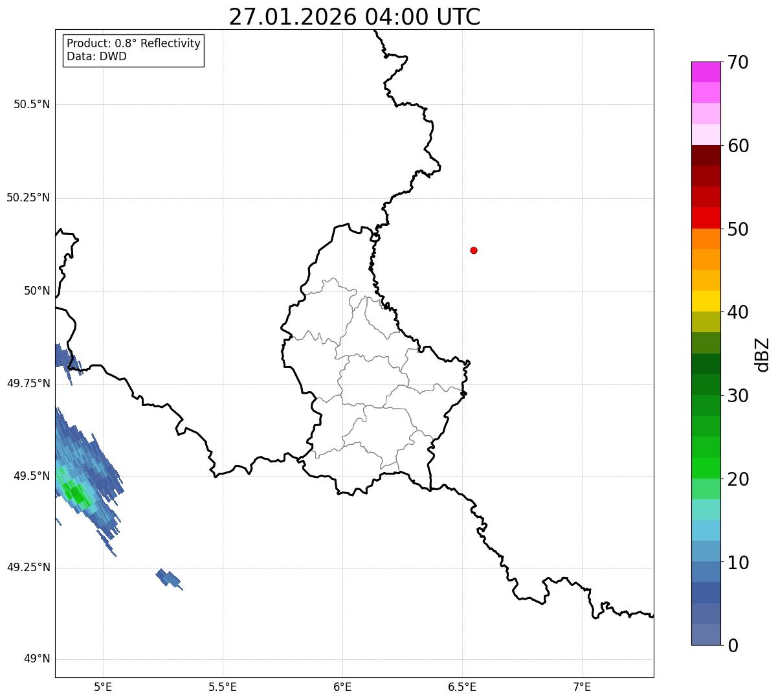Click the '5°E' longitude label
Screen dimensions: 778x700
pos(104,686)
